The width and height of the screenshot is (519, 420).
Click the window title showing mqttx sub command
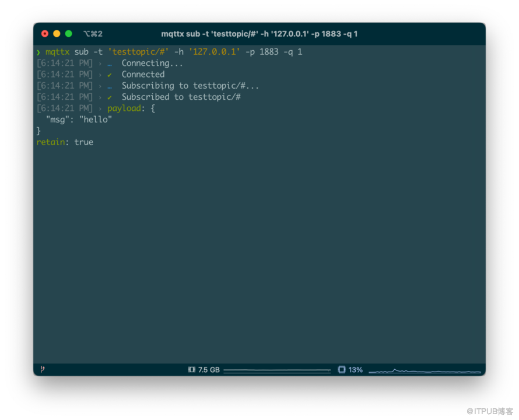pos(259,34)
